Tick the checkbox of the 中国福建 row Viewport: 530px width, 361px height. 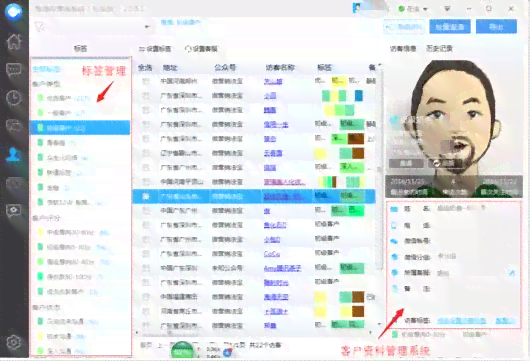click(146, 297)
